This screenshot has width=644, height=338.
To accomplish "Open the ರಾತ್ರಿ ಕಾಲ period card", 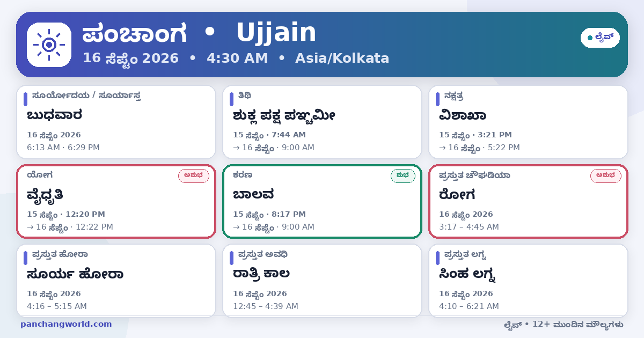I will click(x=322, y=281).
